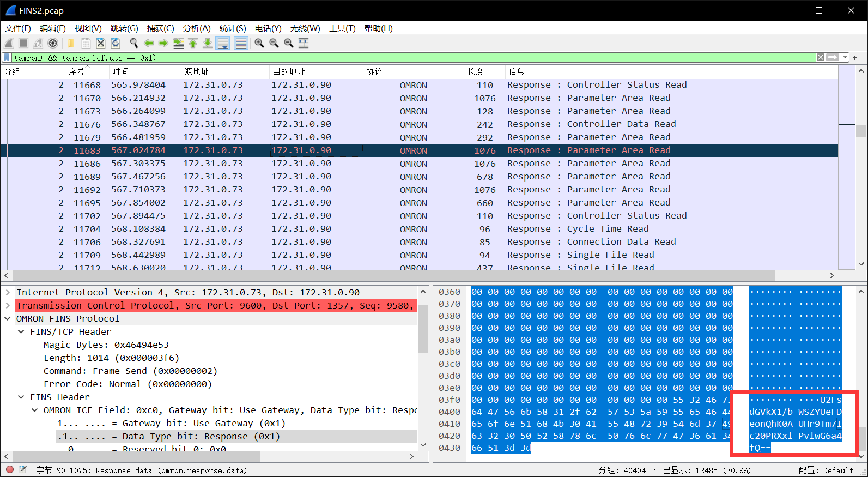The image size is (868, 477).
Task: Sort by 时间 column header
Action: 144,71
